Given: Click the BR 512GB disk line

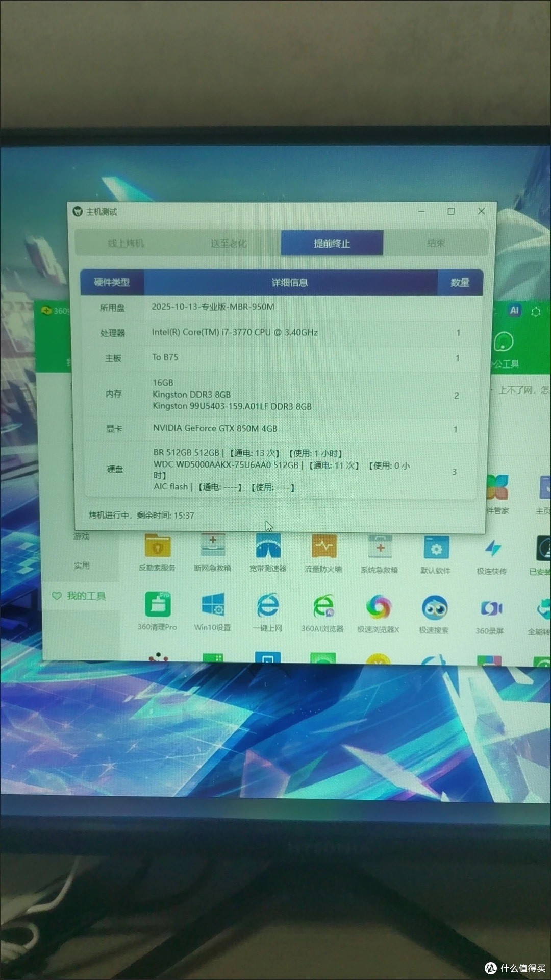Looking at the screenshot, I should [248, 453].
